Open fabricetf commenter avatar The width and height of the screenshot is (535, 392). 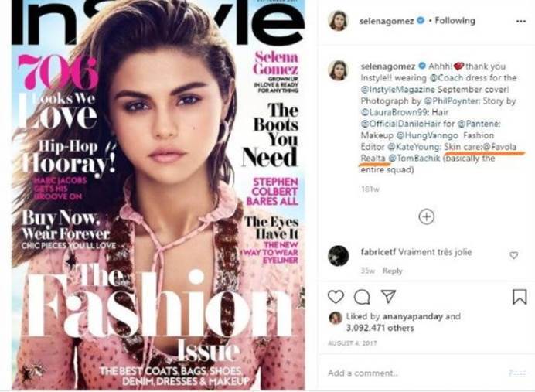(338, 255)
